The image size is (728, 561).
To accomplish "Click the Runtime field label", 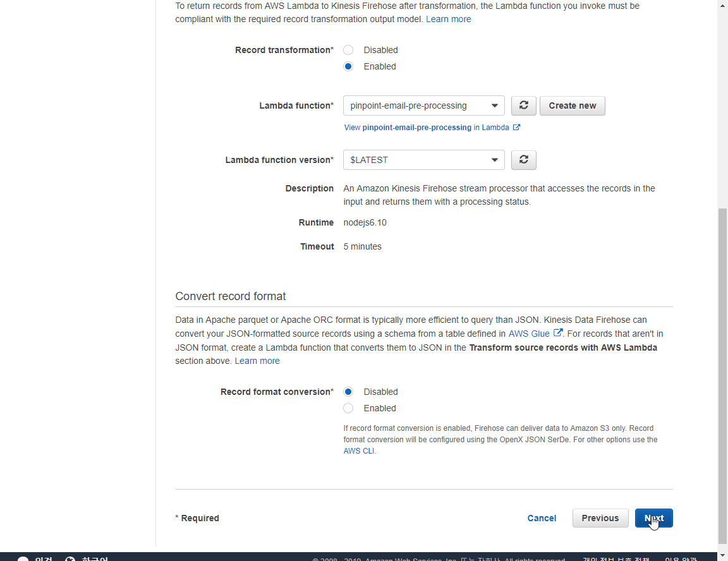I will (x=316, y=223).
